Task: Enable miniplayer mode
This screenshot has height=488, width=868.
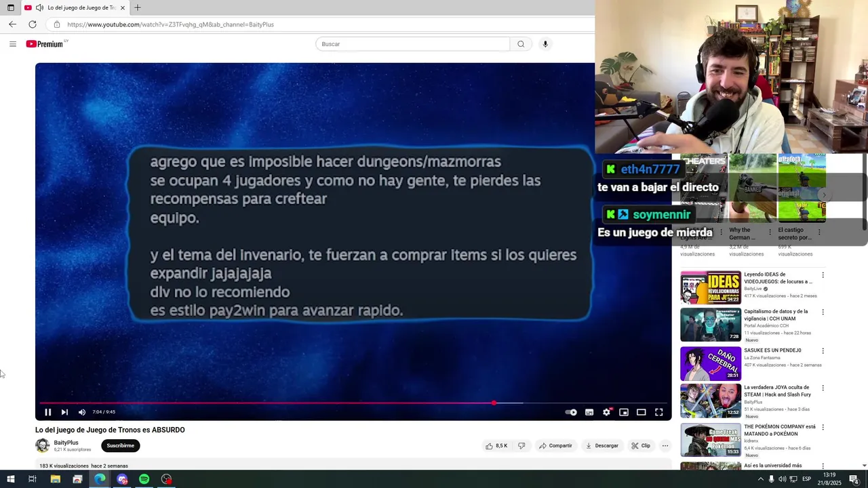Action: pyautogui.click(x=624, y=412)
